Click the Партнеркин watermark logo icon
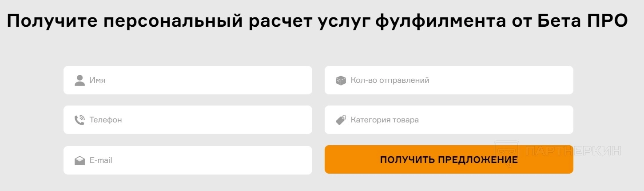The width and height of the screenshot is (644, 191). pyautogui.click(x=507, y=150)
